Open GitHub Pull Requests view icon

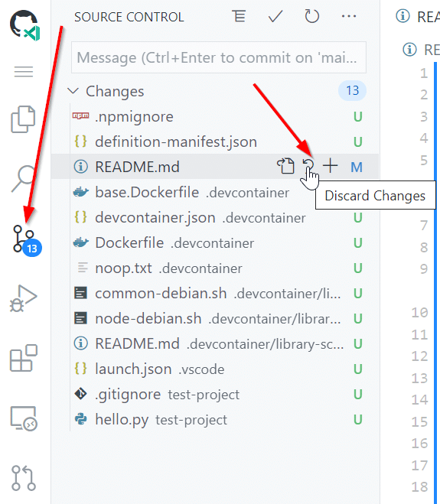24,478
